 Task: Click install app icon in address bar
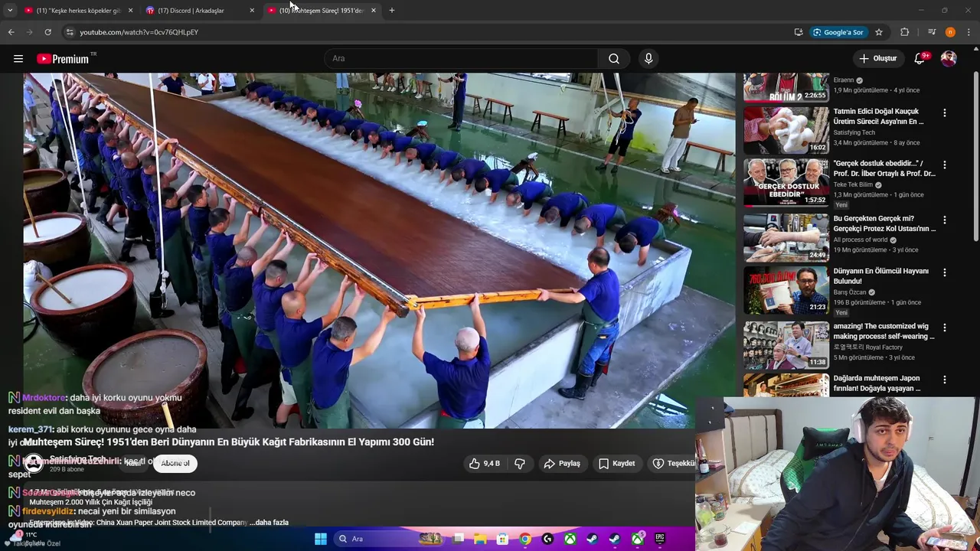click(799, 32)
